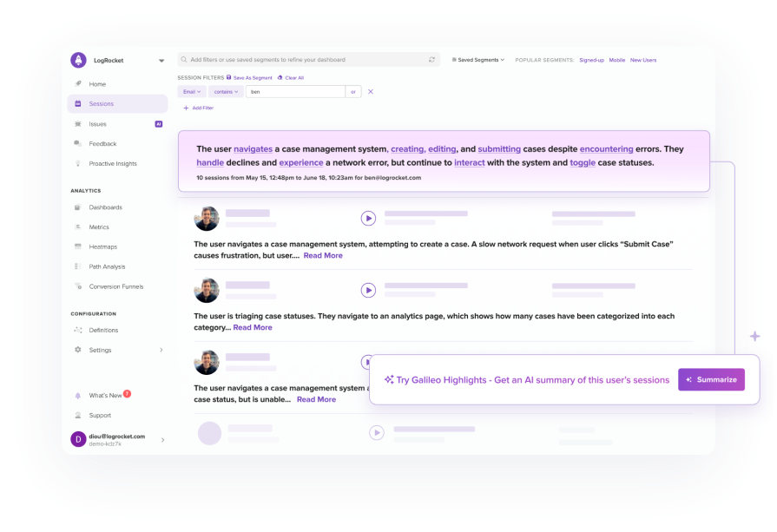Click the Summarize button
The height and width of the screenshot is (532, 777).
(711, 379)
